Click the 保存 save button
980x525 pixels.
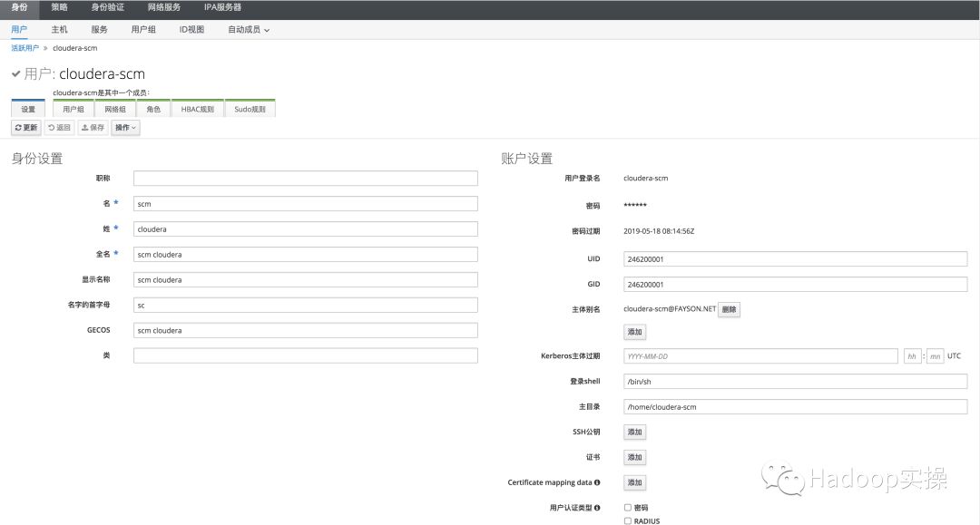93,127
